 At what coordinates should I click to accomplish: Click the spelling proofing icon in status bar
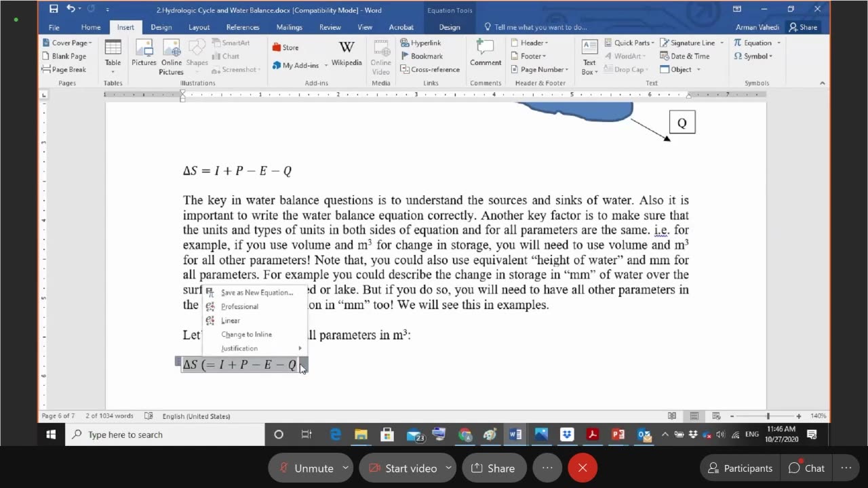tap(149, 416)
